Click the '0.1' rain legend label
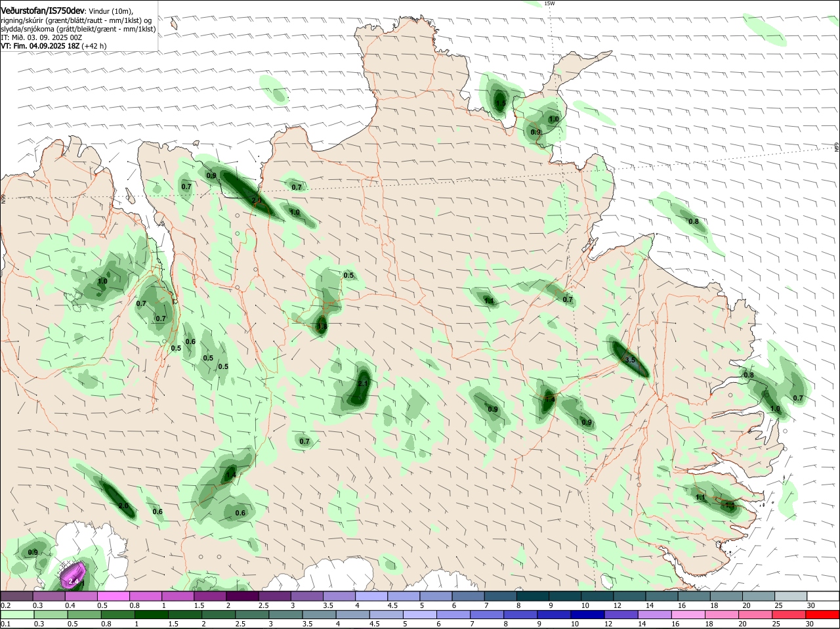The image size is (840, 629). 5,624
